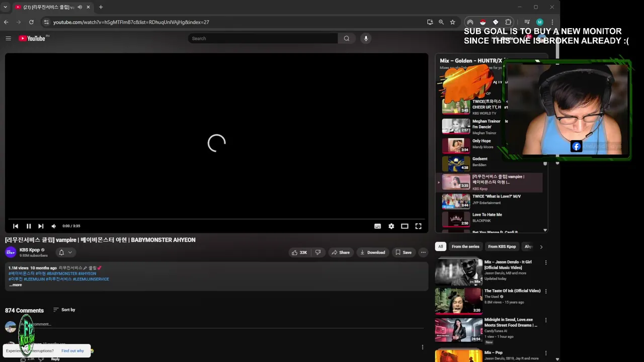Open the media controls music icon
644x362 pixels.
pyautogui.click(x=527, y=22)
